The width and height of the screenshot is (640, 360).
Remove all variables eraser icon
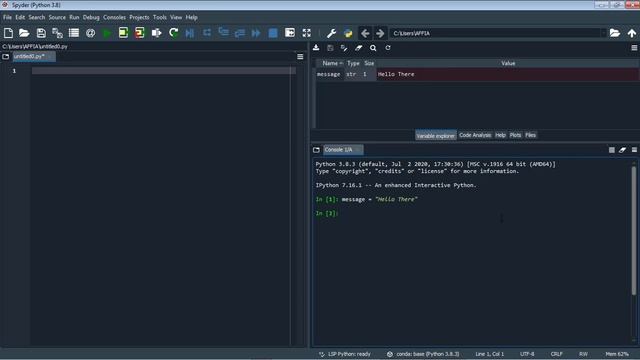[358, 48]
